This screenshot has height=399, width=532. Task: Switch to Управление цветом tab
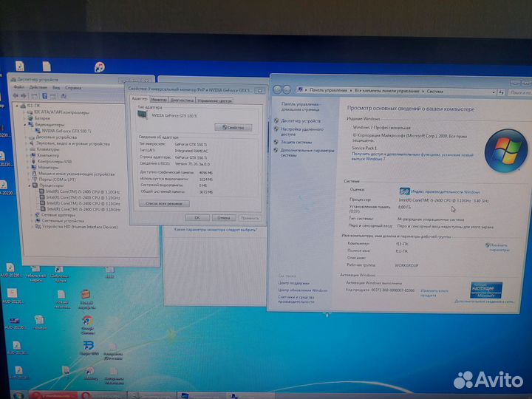tap(214, 100)
